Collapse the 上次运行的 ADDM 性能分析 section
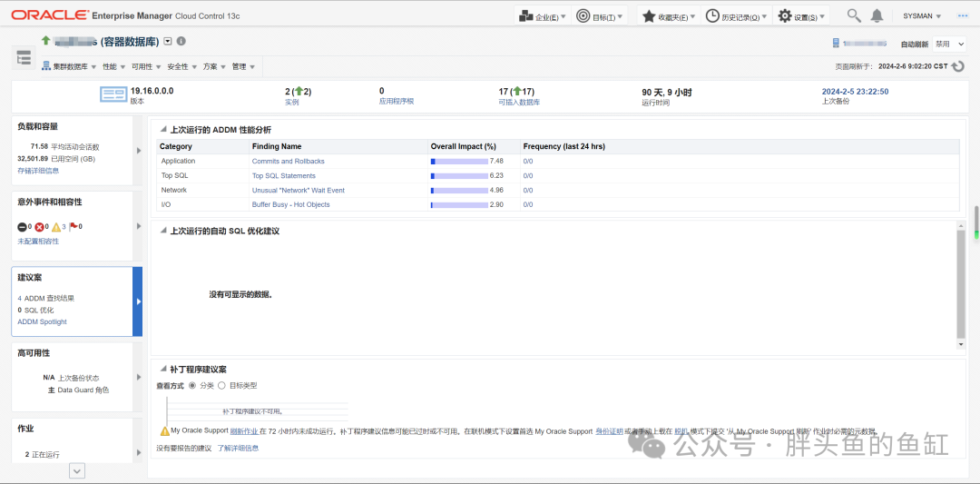This screenshot has width=980, height=484. 163,130
